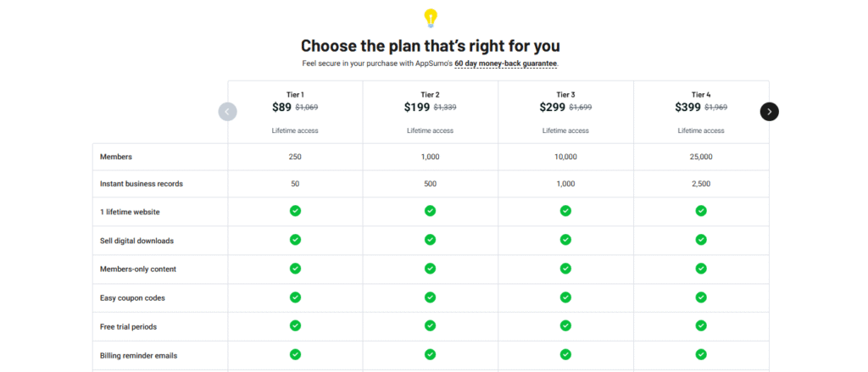The image size is (868, 372).
Task: Click Tier 2 Lifetime access text
Action: (430, 131)
